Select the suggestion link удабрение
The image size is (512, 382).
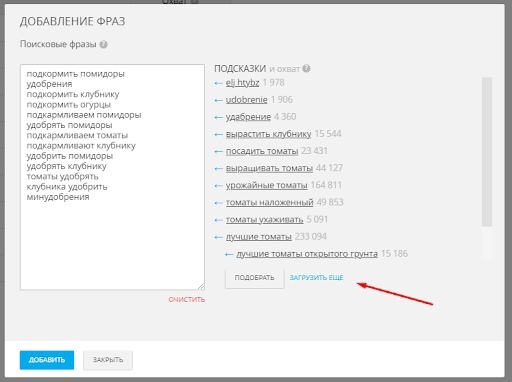click(248, 117)
